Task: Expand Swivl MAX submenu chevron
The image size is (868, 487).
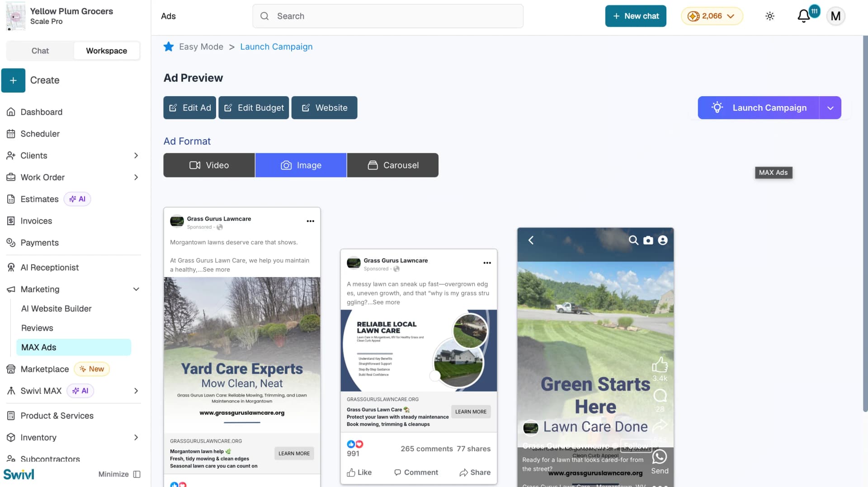Action: click(x=136, y=391)
